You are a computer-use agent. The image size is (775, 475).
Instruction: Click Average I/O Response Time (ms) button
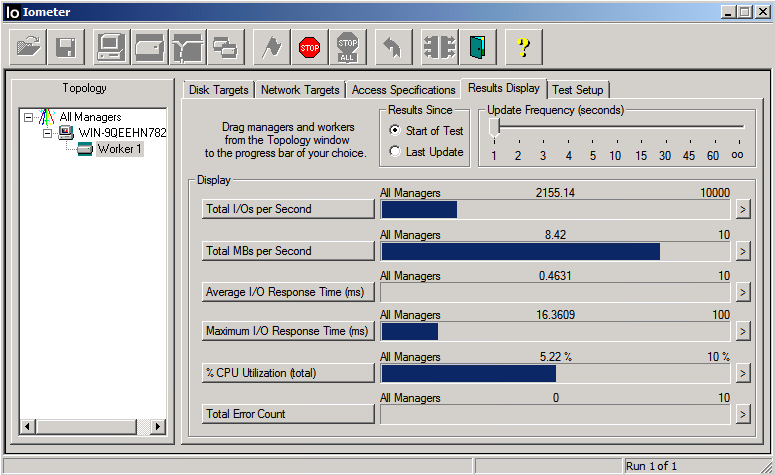tap(288, 292)
